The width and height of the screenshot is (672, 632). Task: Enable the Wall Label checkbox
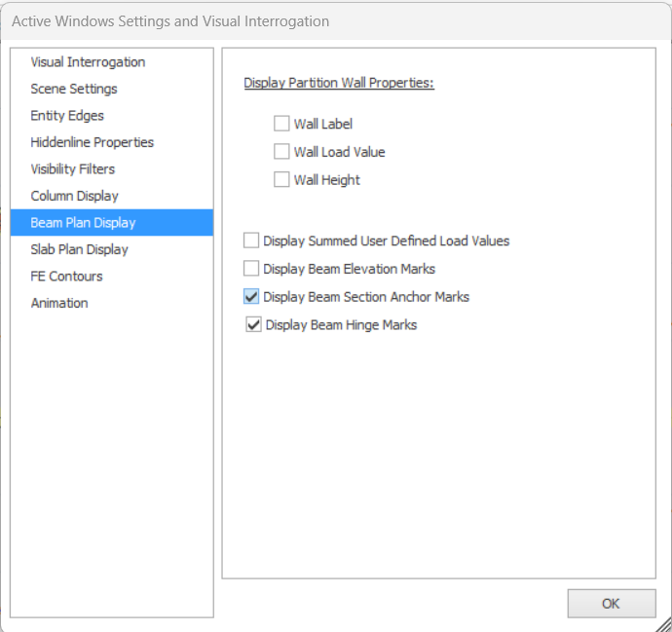click(281, 125)
